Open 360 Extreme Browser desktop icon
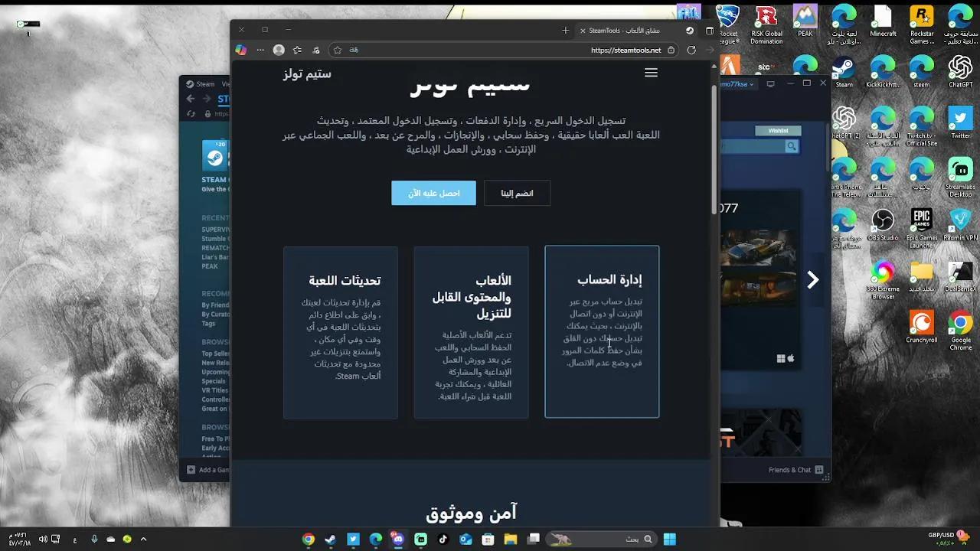Viewport: 980px width, 551px height. pyautogui.click(x=883, y=280)
